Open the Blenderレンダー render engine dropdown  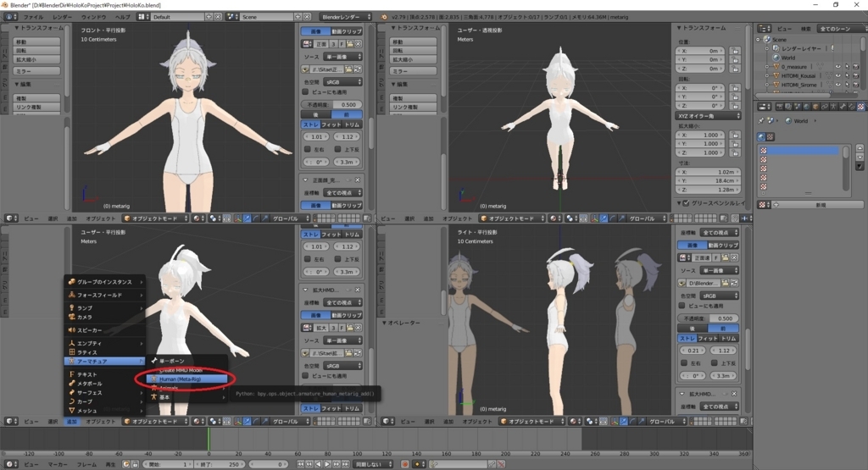pos(346,17)
